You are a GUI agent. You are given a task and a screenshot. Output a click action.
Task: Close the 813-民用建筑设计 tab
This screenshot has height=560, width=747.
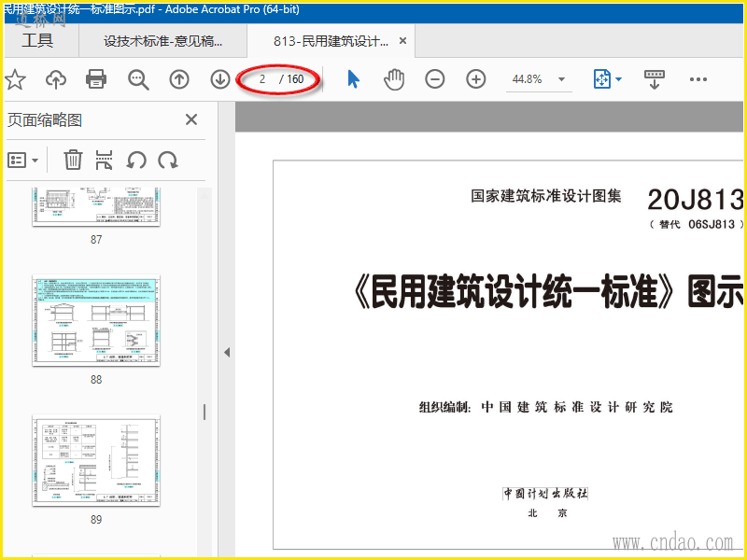pos(403,41)
